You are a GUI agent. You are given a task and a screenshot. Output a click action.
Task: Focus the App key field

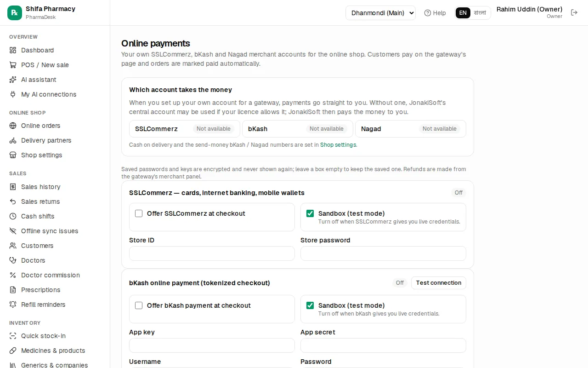[x=212, y=345]
